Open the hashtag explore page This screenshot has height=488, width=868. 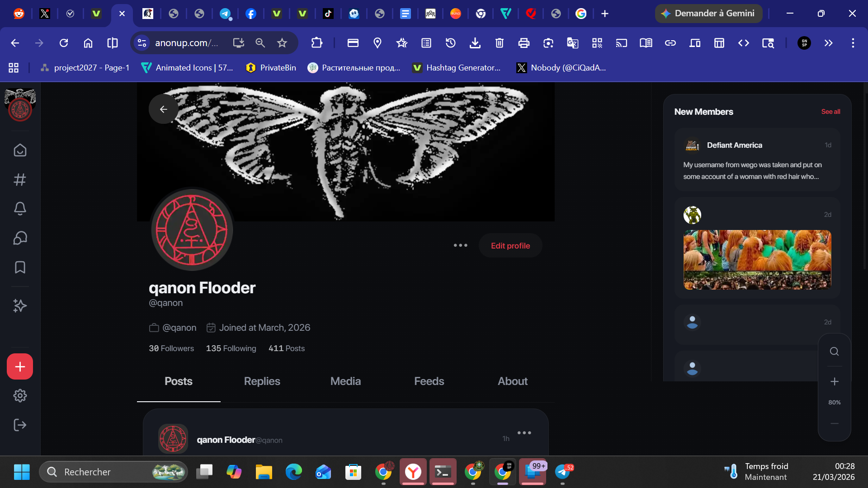20,180
